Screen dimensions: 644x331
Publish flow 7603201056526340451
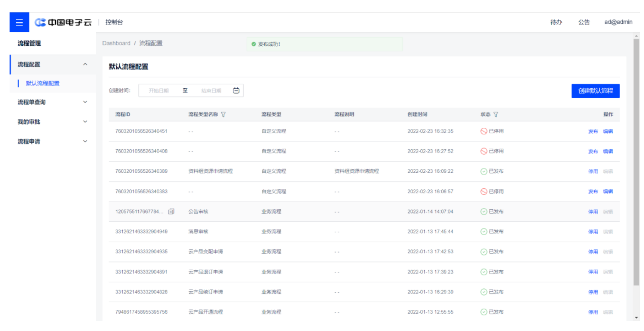click(x=593, y=131)
